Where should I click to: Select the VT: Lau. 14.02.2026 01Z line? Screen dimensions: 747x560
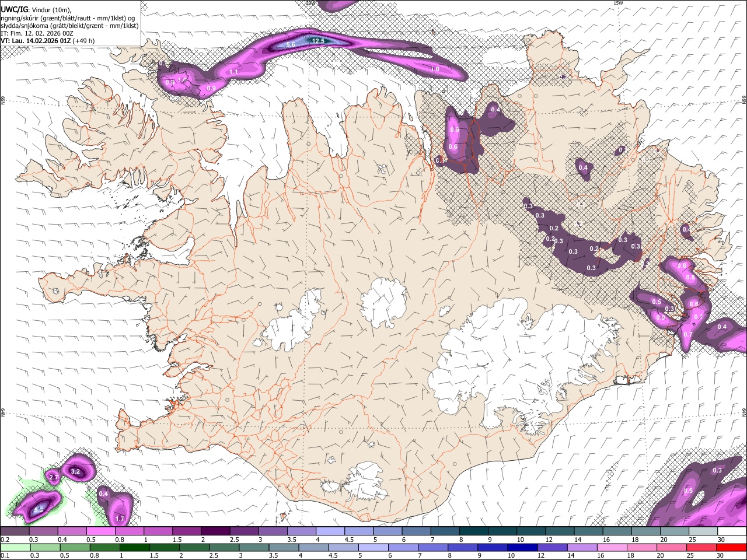48,41
